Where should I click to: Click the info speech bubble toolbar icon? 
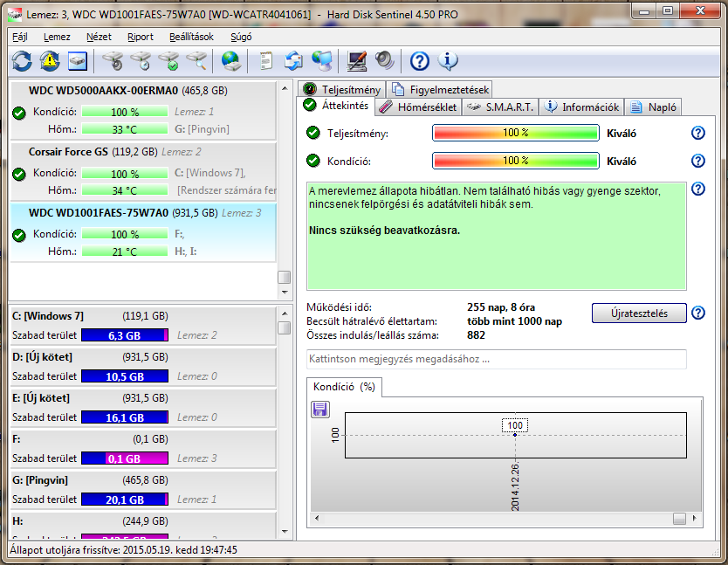448,61
